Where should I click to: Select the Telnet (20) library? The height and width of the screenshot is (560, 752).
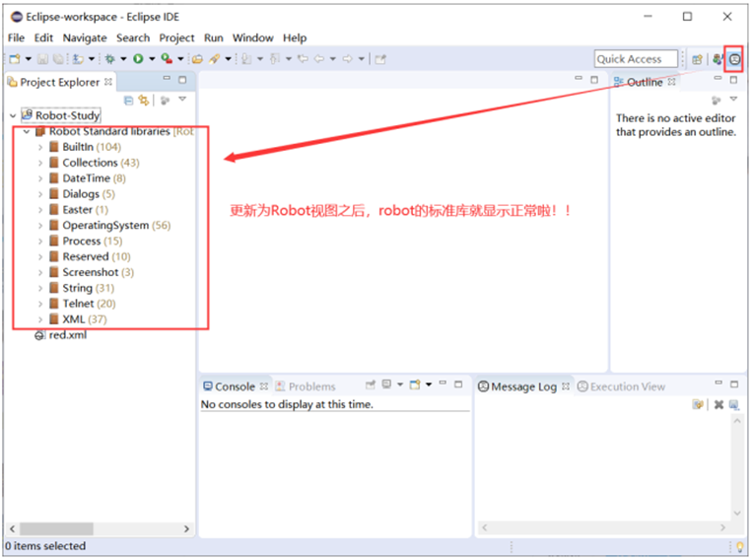[x=83, y=304]
